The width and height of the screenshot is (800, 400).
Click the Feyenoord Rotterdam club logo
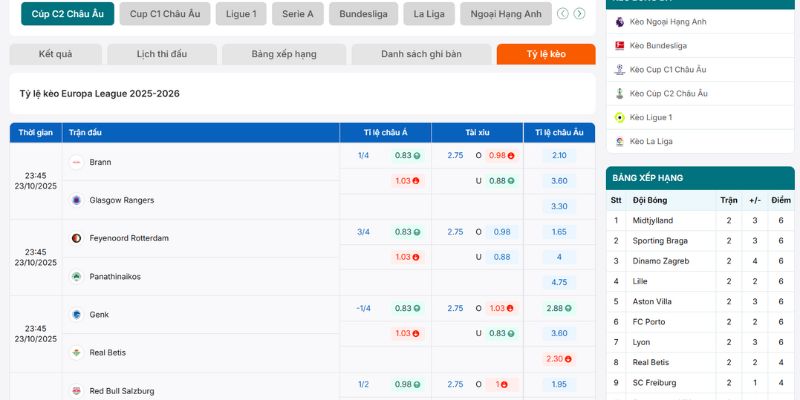coord(76,238)
